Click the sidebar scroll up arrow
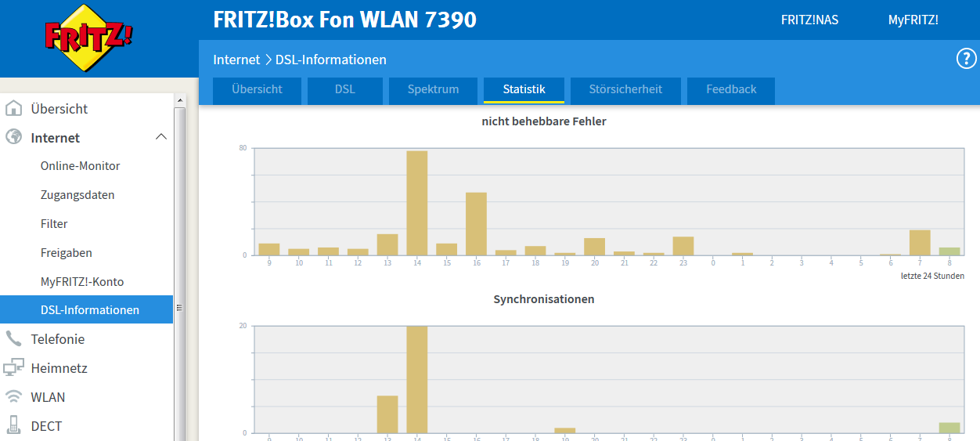The image size is (980, 441). click(180, 100)
